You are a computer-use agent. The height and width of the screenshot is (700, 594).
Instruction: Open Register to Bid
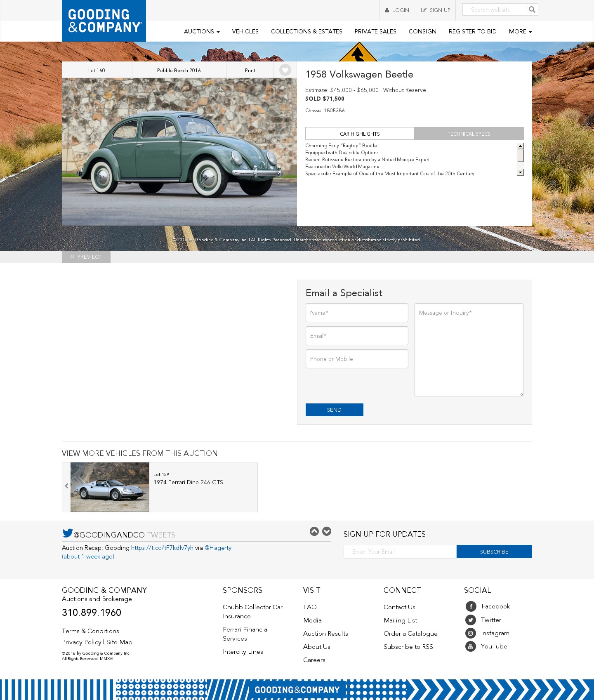(x=472, y=31)
